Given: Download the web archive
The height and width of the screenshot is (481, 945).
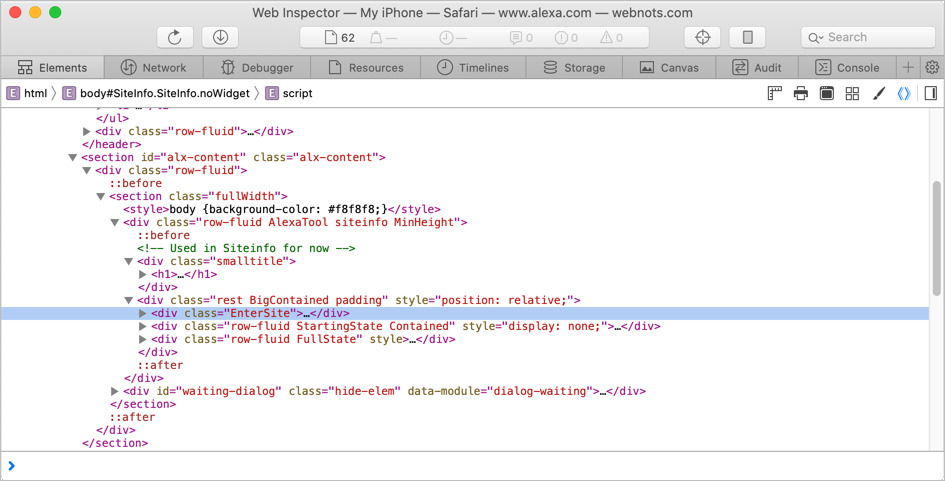Looking at the screenshot, I should click(x=220, y=37).
